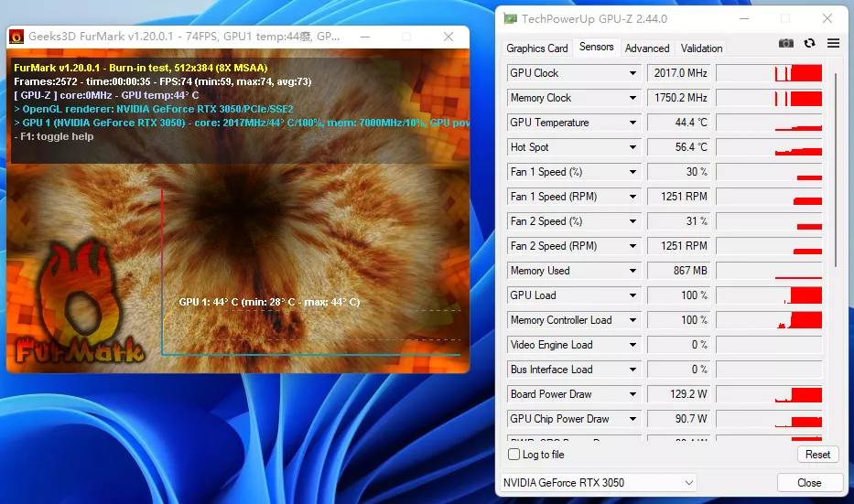Click the Reset button in GPU-Z
The image size is (854, 504).
point(817,455)
